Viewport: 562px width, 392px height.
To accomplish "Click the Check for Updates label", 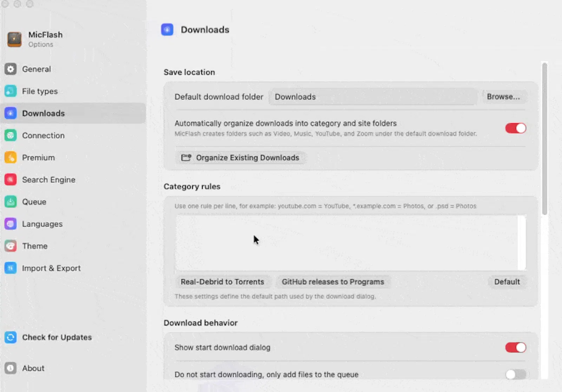I will pos(57,337).
